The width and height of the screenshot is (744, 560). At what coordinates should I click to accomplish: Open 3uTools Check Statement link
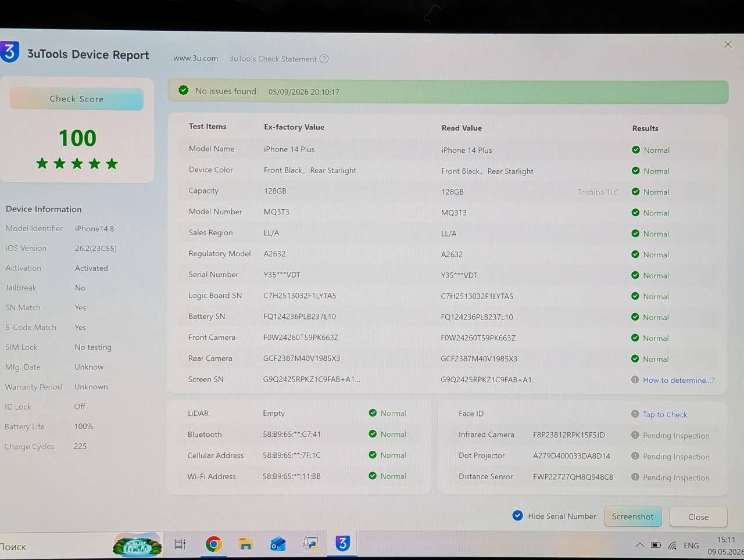pos(273,59)
